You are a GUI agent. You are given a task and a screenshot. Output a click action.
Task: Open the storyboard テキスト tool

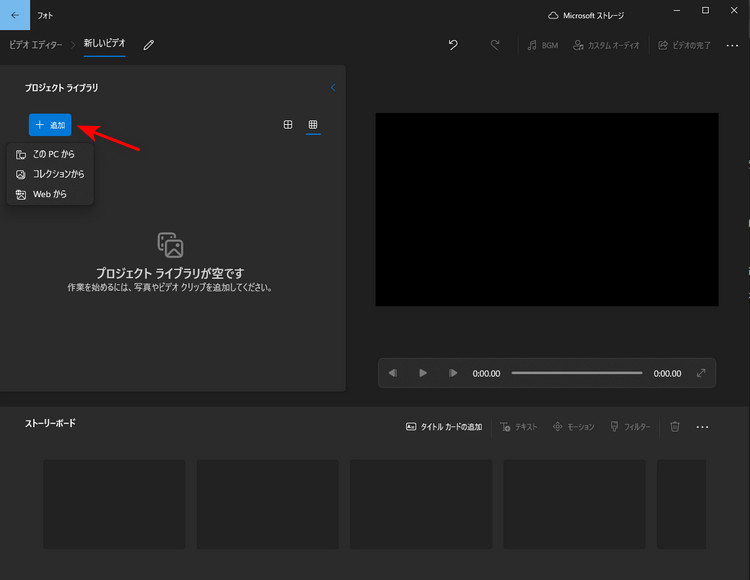518,427
